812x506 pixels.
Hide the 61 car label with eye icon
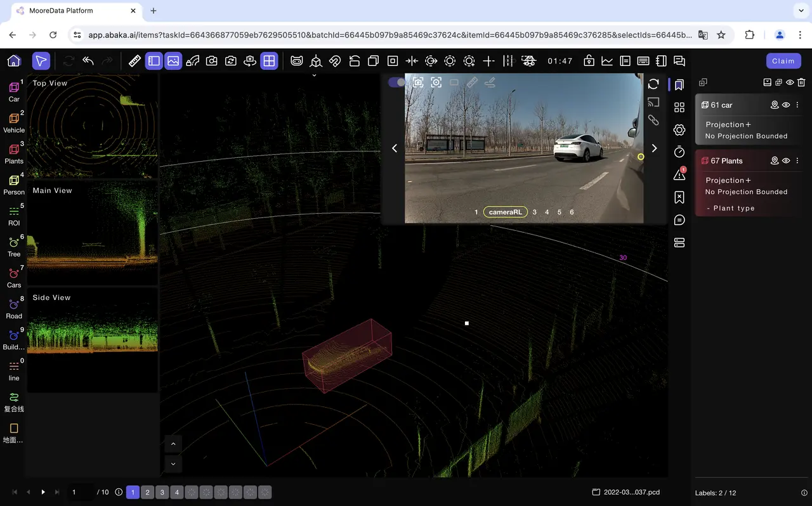point(786,105)
